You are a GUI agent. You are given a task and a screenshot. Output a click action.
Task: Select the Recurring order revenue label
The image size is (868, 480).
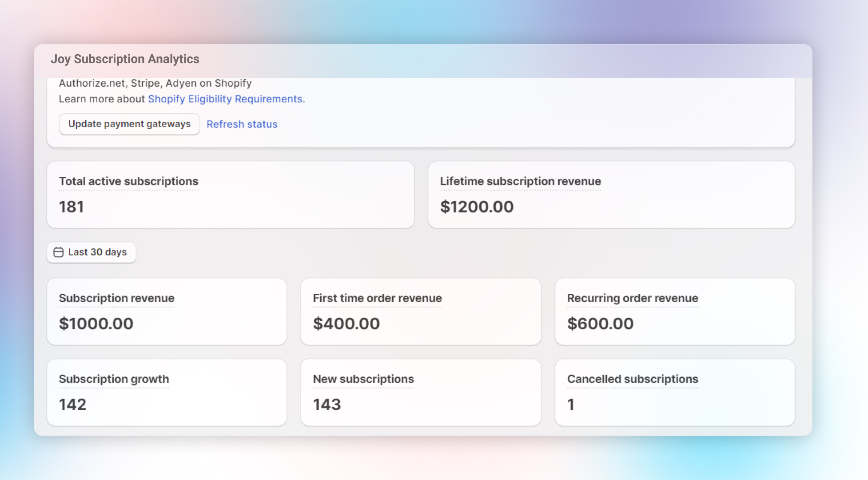tap(633, 298)
